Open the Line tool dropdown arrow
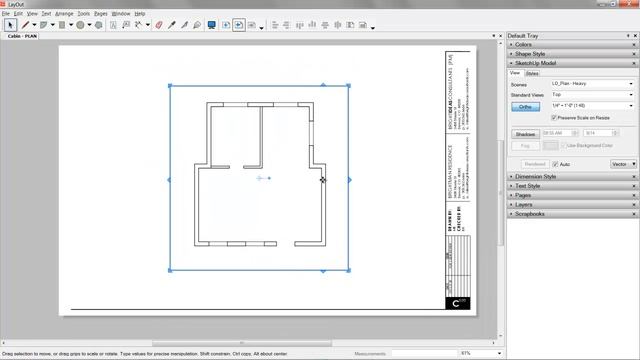The height and width of the screenshot is (360, 640). coord(34,25)
